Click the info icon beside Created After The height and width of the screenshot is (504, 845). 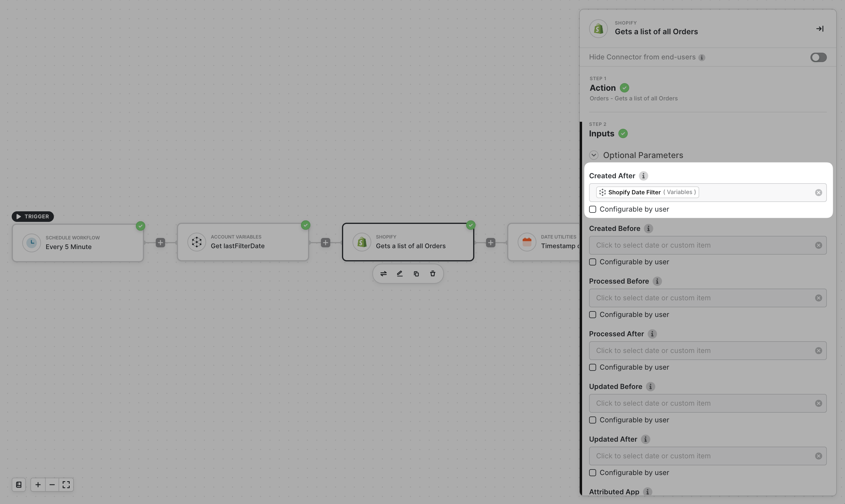(643, 176)
